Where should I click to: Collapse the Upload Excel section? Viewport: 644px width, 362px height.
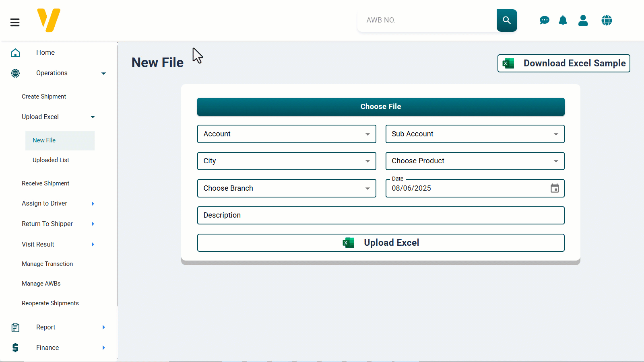pos(93,117)
